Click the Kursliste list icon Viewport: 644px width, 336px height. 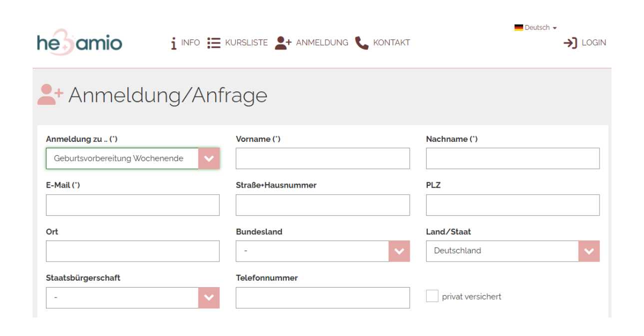click(214, 43)
